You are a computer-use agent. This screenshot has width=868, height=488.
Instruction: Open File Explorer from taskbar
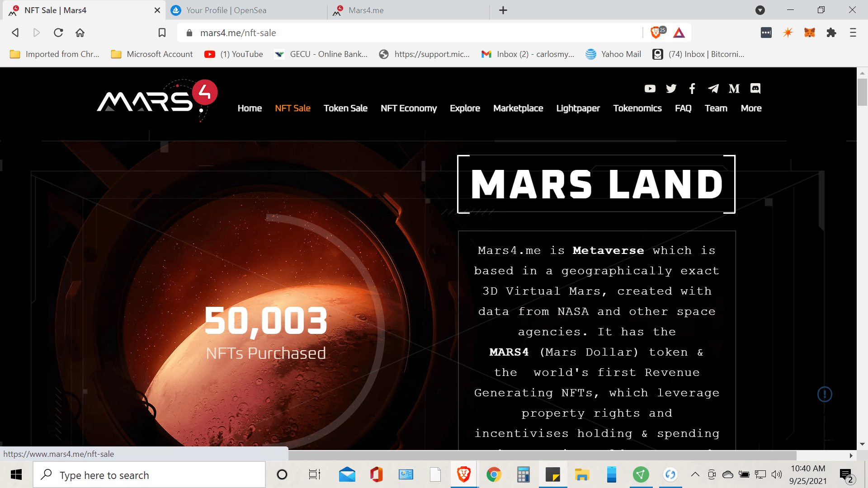(582, 474)
